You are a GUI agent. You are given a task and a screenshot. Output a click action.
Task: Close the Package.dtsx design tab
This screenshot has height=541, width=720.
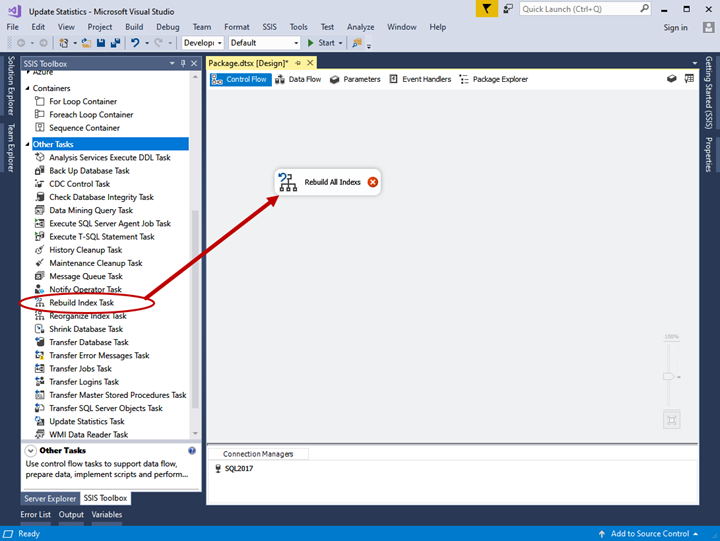pyautogui.click(x=310, y=63)
